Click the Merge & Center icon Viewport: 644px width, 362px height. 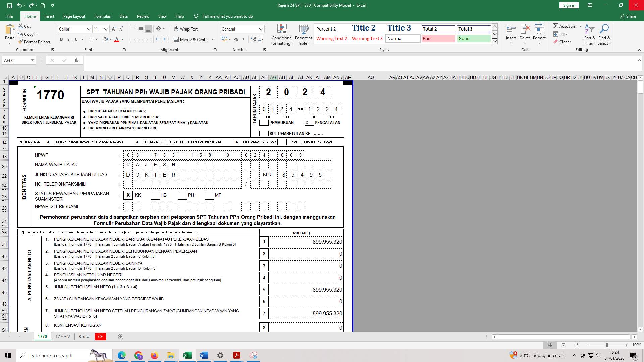point(176,39)
